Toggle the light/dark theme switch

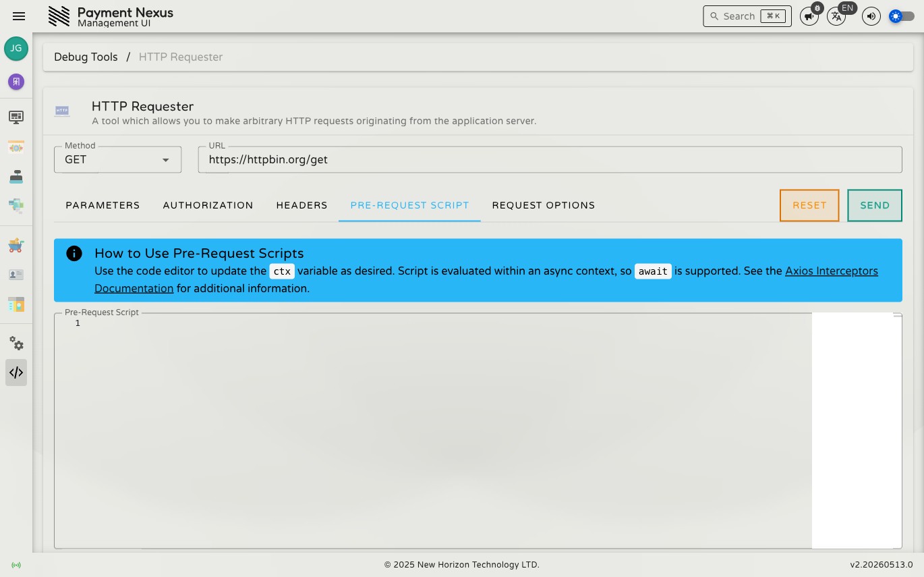tap(902, 16)
